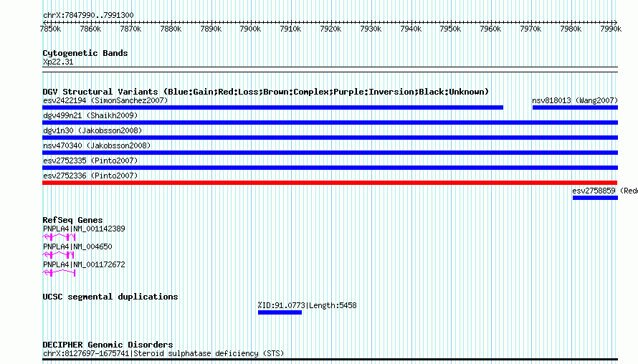Click the 7900k ruler tick label
The width and height of the screenshot is (638, 364).
point(250,29)
